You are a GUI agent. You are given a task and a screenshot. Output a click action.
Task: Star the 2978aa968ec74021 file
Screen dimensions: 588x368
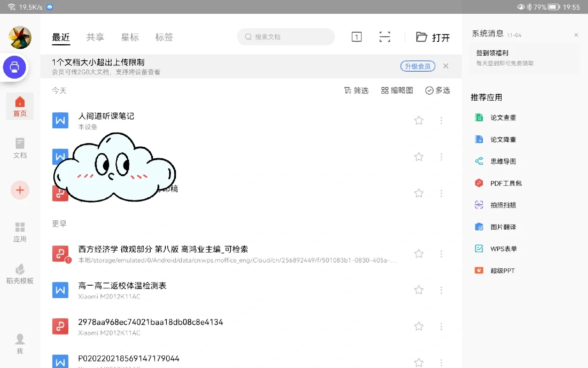tap(418, 326)
